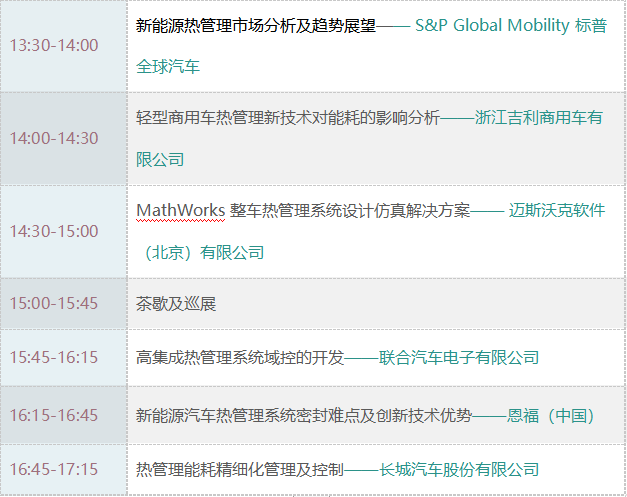This screenshot has width=627, height=497.
Task: Select the 15:45-16:15 time cell
Action: [x=64, y=357]
